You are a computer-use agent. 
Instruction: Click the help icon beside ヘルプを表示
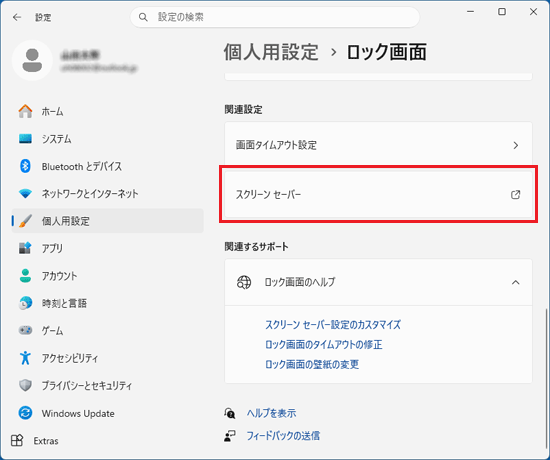[230, 413]
